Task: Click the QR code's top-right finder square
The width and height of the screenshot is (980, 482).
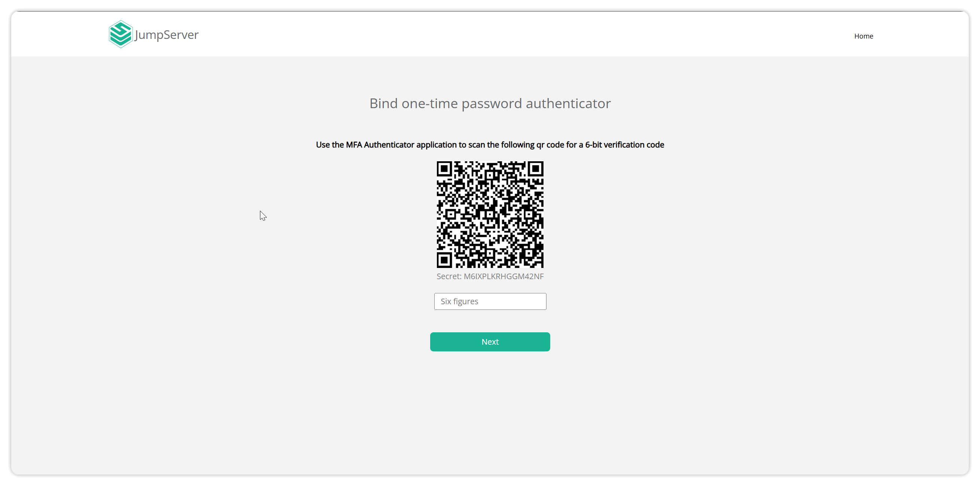Action: point(536,169)
